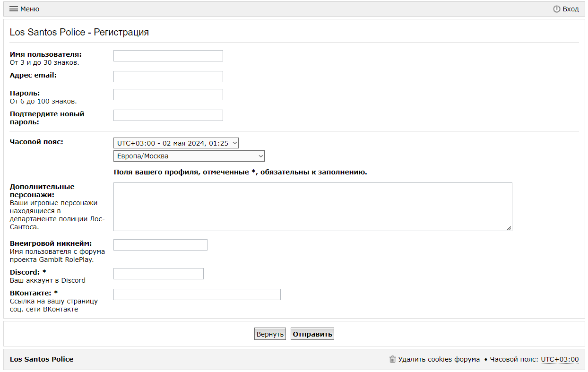
Task: Click the Дополнительные персонажи text area
Action: point(312,207)
